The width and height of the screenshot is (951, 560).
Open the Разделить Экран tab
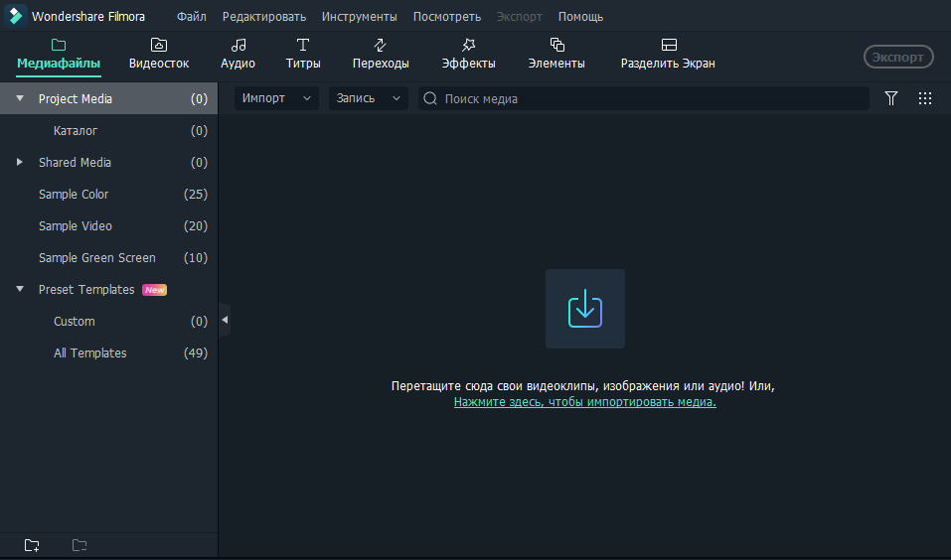(668, 55)
